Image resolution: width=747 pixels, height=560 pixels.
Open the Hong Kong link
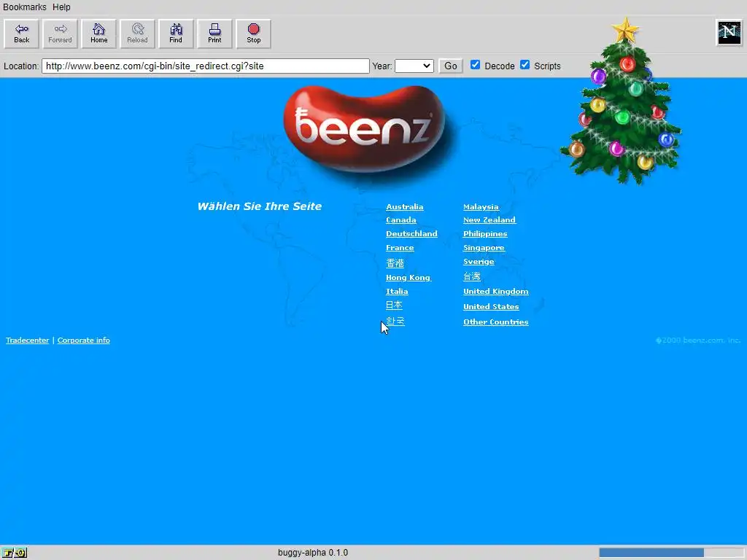tap(409, 278)
